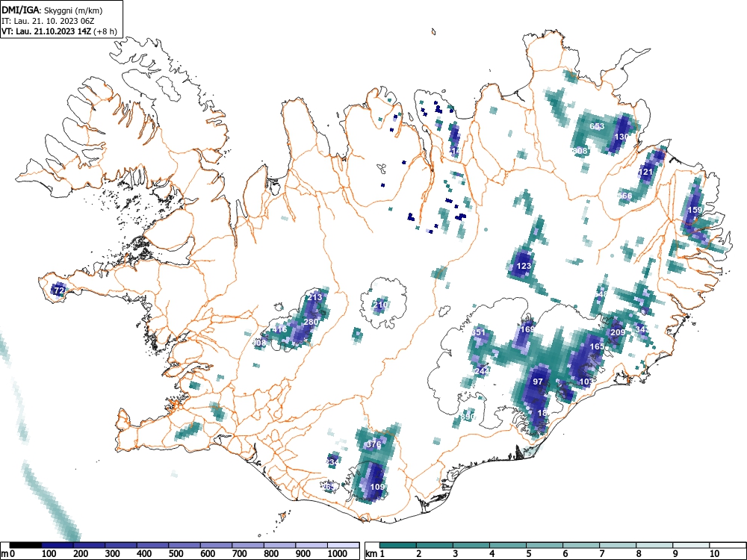Viewport: 747px width, 560px height.
Task: Click the visibility value '376' in the south
Action: coord(373,444)
